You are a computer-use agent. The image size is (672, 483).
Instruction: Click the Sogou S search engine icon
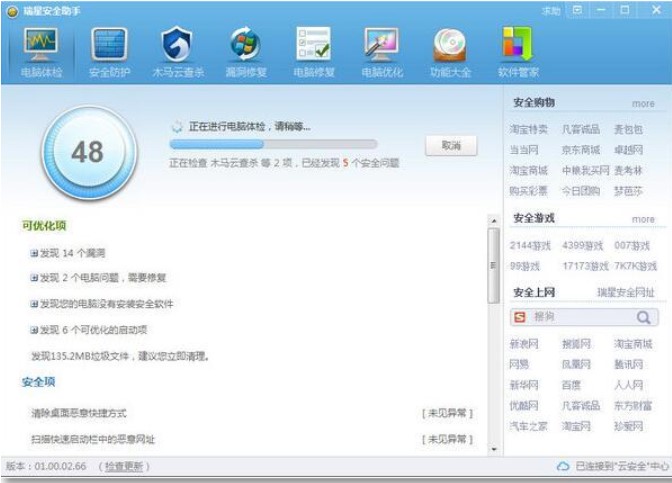click(x=519, y=317)
